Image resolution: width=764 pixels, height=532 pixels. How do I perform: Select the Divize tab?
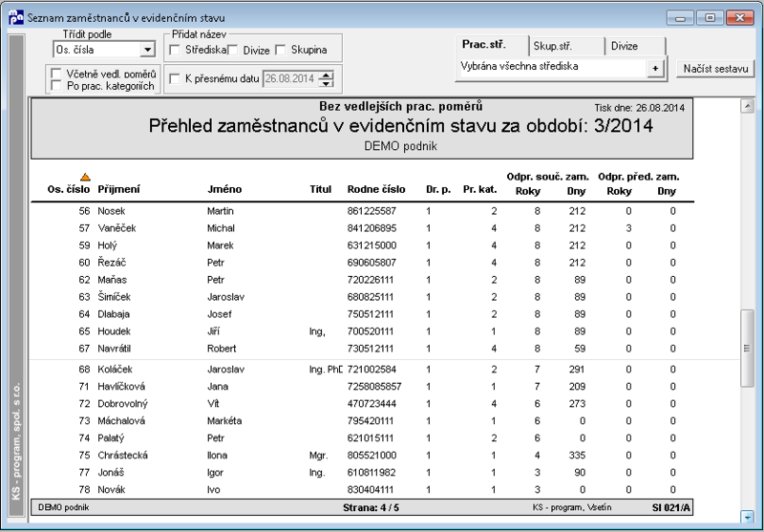tap(635, 46)
